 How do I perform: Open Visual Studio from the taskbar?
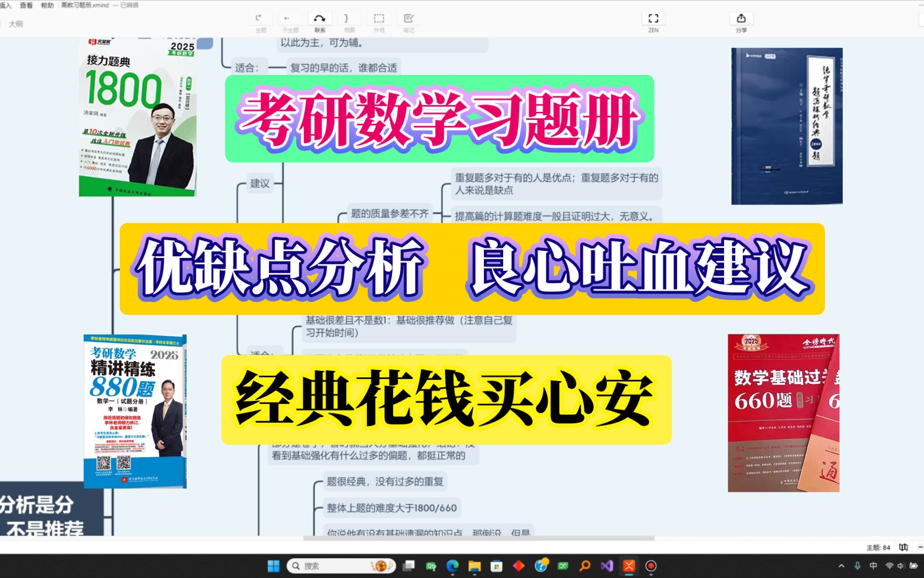point(607,566)
